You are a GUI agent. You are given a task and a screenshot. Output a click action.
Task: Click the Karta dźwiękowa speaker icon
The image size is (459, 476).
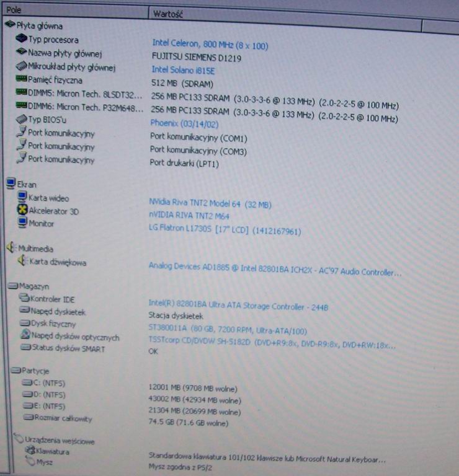[x=22, y=260]
